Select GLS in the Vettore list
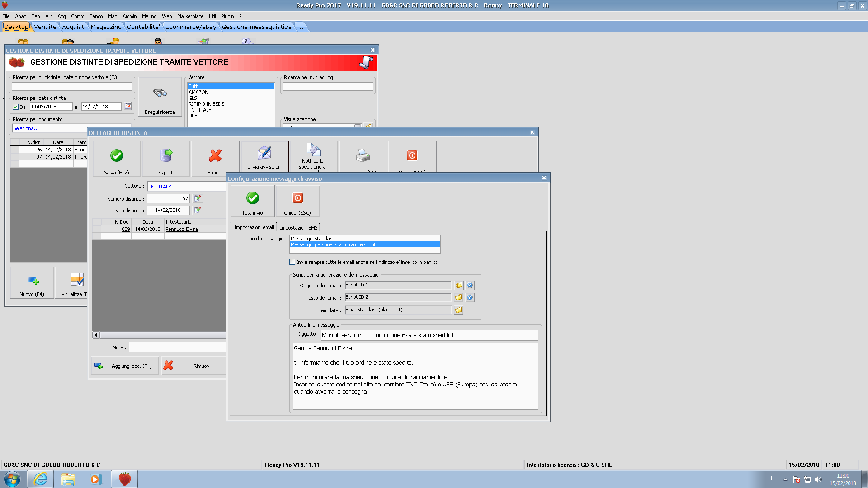Image resolution: width=868 pixels, height=488 pixels. click(x=193, y=98)
